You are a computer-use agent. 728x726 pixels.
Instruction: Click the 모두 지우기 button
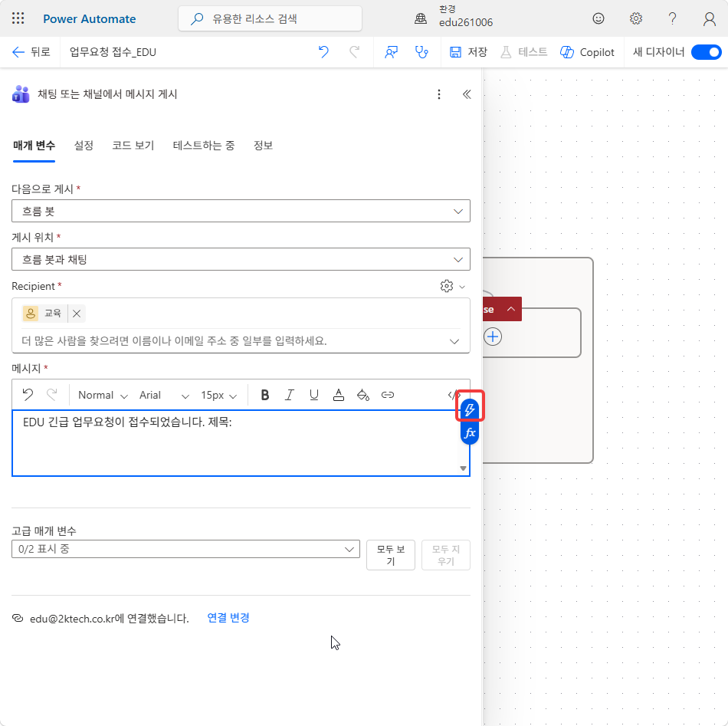[x=446, y=554]
